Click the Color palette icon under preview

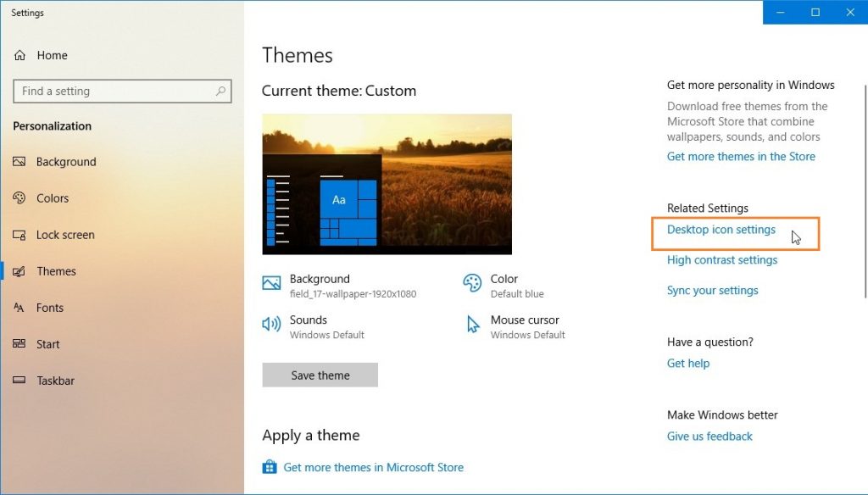pyautogui.click(x=472, y=283)
